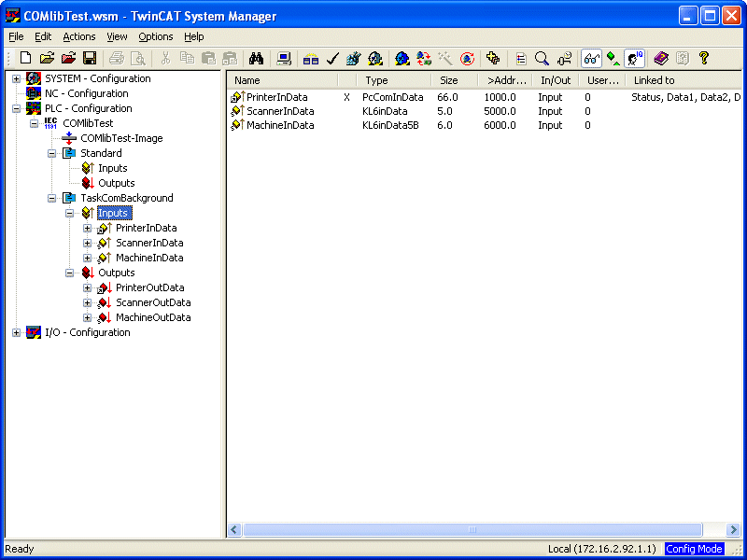Click the New document toolbar icon
This screenshot has width=747, height=560.
coord(26,59)
